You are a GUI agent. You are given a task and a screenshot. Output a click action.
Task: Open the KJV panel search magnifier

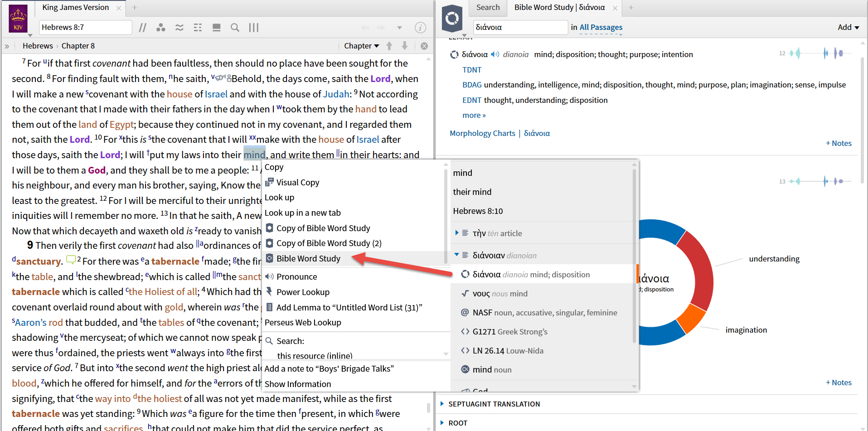(x=235, y=28)
